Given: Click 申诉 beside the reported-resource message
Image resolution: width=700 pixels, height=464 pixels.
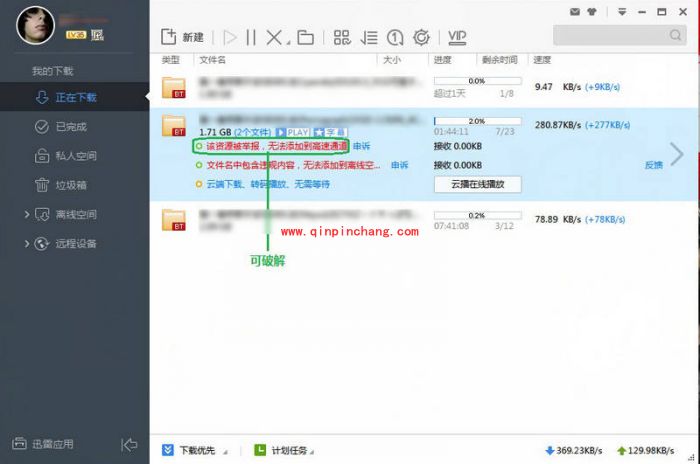Looking at the screenshot, I should pyautogui.click(x=362, y=146).
